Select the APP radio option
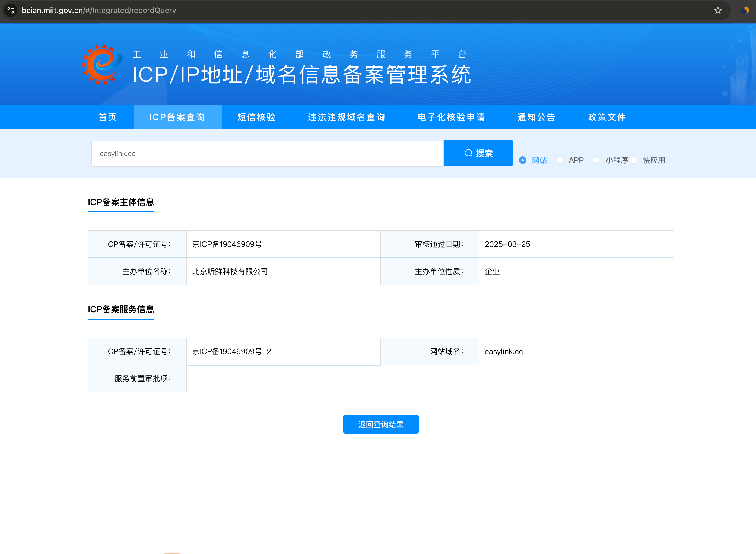 click(560, 160)
